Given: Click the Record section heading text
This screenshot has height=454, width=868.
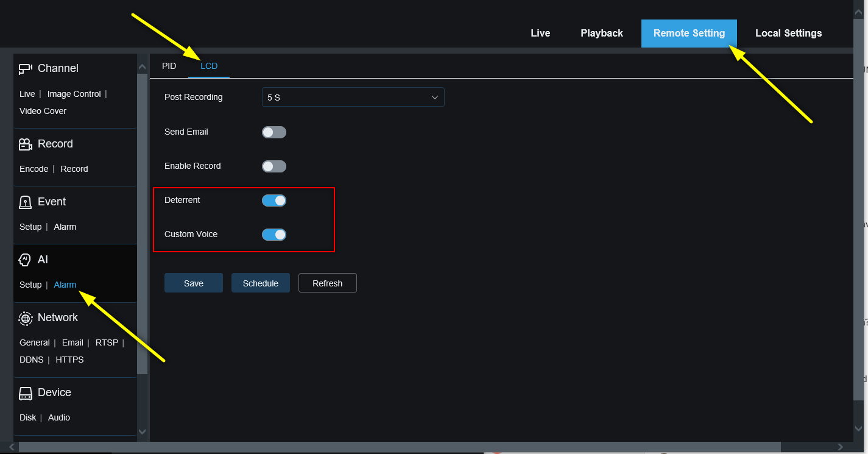Looking at the screenshot, I should pos(55,144).
